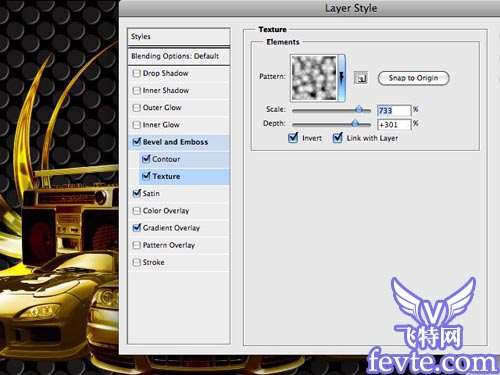500x375 pixels.
Task: Enable the Drop Shadow effect checkbox
Action: (x=136, y=73)
